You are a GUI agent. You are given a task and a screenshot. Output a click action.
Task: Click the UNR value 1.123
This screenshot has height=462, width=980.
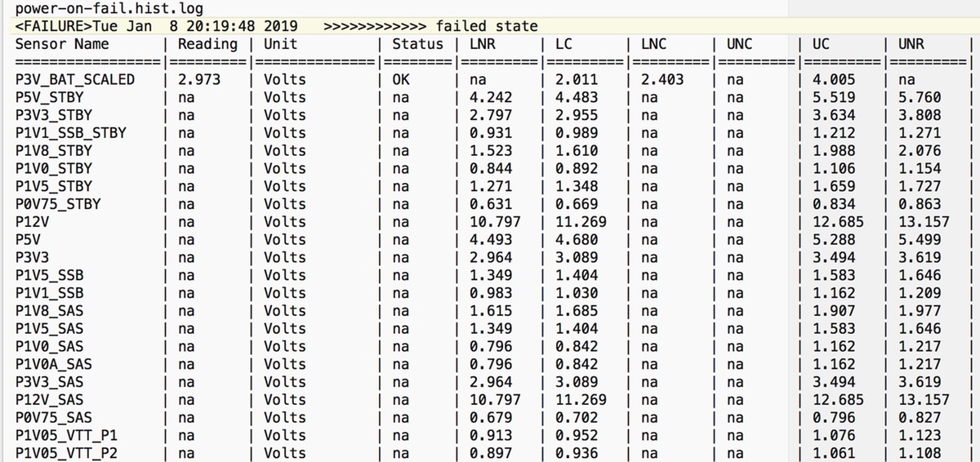919,435
